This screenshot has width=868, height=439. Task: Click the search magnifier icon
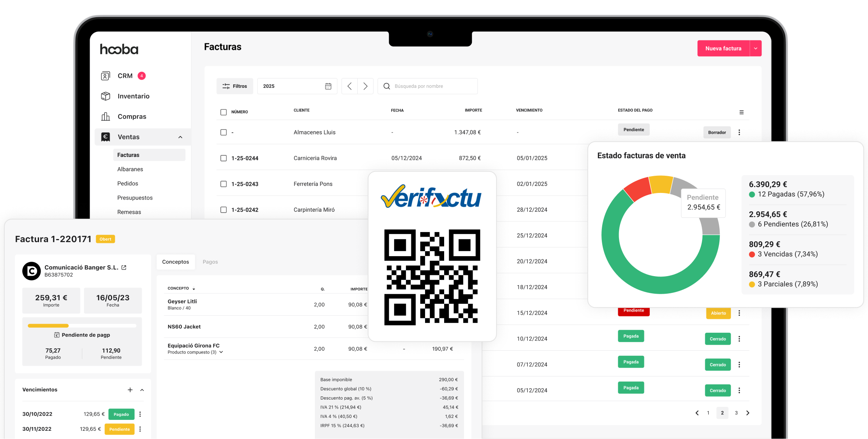click(386, 86)
